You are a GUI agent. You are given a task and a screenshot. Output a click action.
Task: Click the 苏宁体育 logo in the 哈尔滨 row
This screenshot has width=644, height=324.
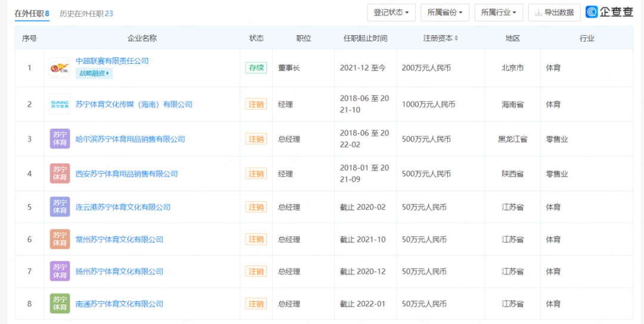point(60,139)
